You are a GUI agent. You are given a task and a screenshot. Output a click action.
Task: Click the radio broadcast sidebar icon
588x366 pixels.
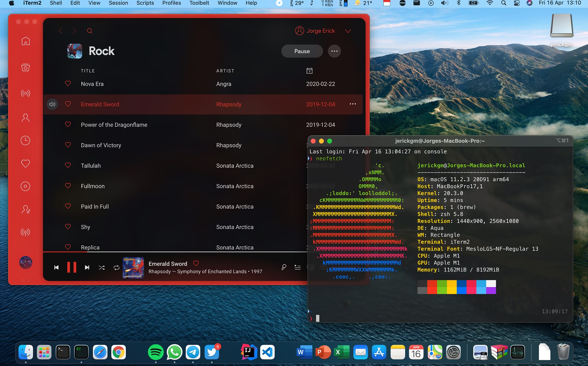pyautogui.click(x=26, y=93)
